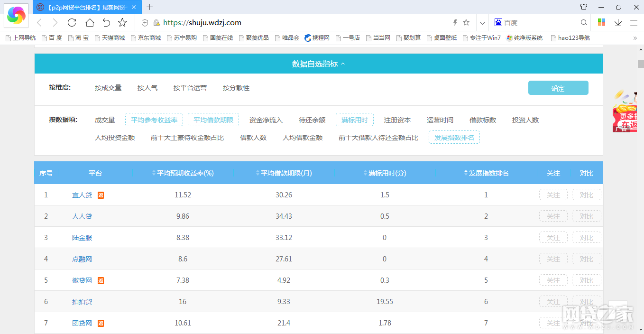Screen dimensions: 644x334
Task: Click the browser back arrow
Action: tap(40, 23)
